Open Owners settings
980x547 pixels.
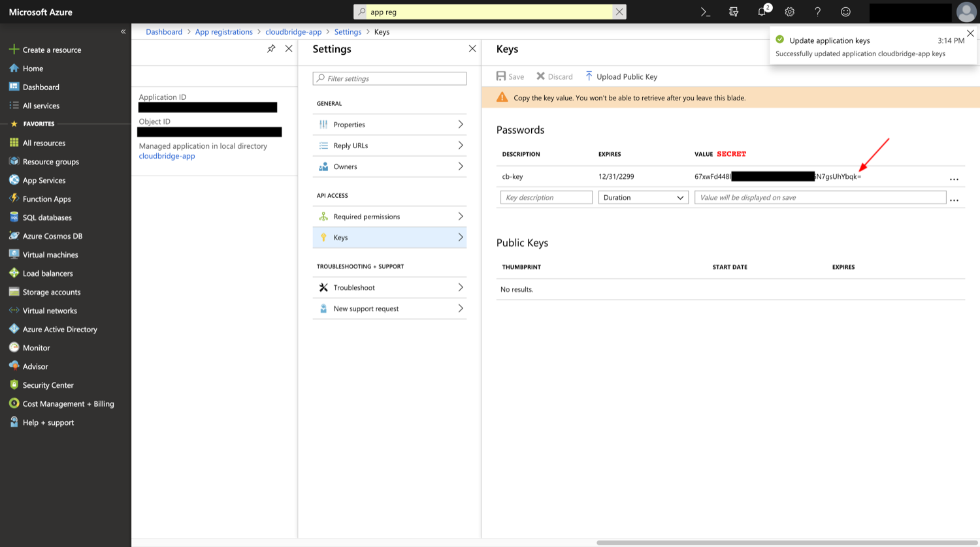point(390,166)
